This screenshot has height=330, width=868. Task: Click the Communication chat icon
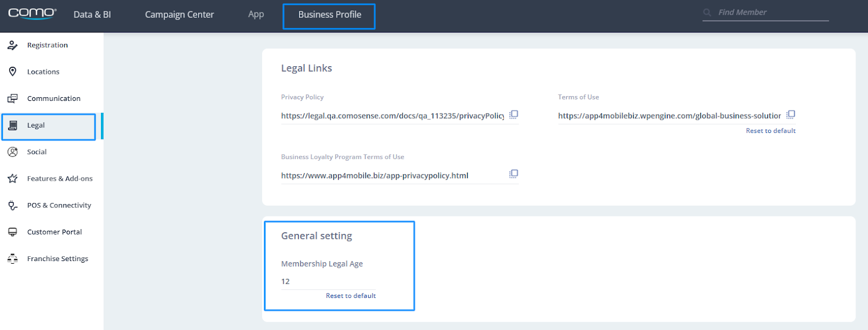point(12,98)
